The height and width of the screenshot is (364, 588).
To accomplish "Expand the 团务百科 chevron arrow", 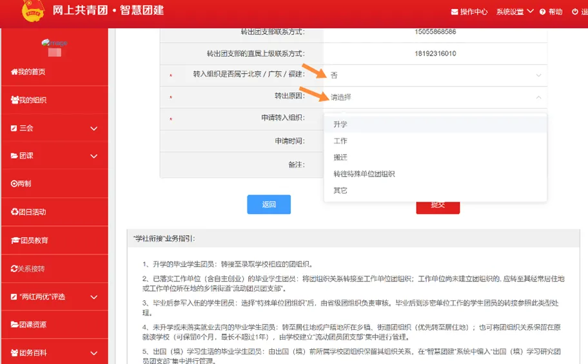I will [x=93, y=353].
